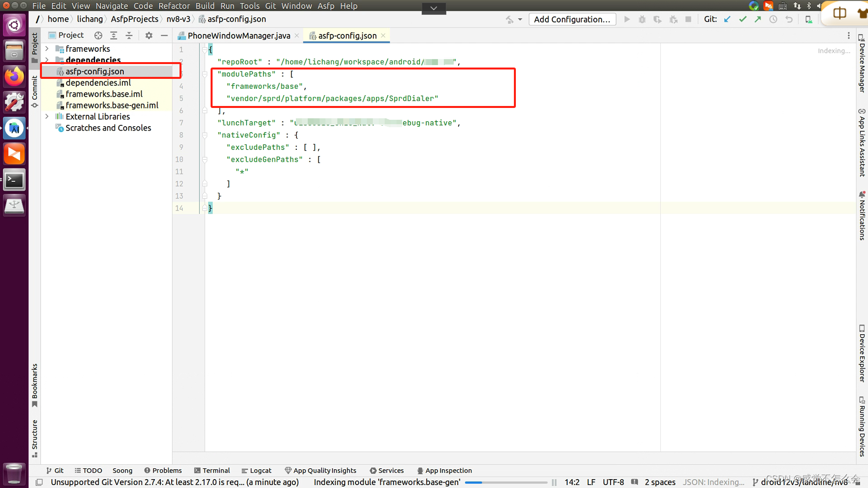Click Add Configuration button

[572, 19]
